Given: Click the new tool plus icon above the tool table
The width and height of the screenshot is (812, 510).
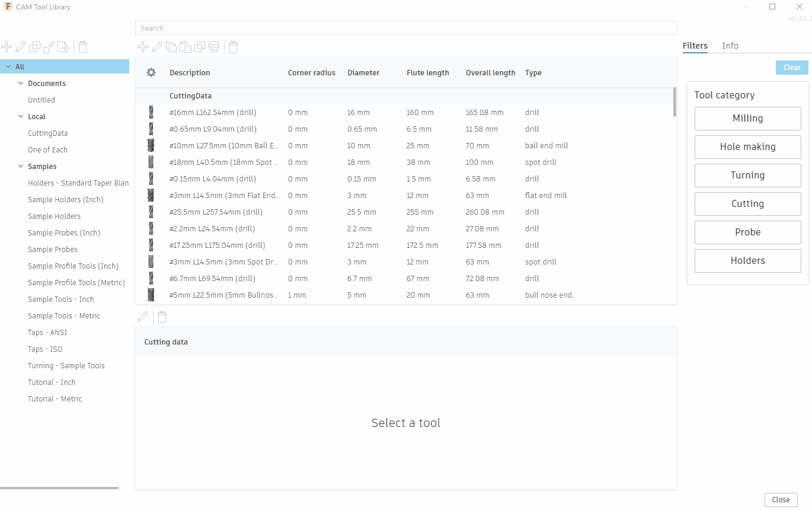Looking at the screenshot, I should [x=143, y=47].
